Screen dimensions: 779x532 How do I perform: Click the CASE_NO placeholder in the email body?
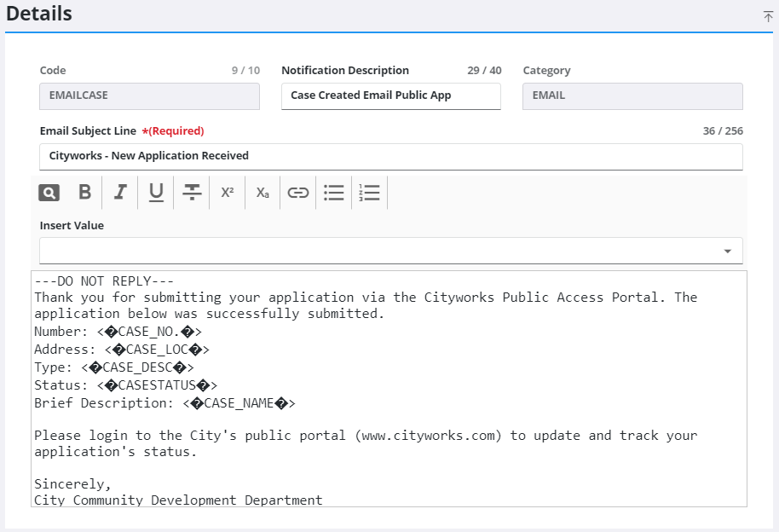click(149, 332)
